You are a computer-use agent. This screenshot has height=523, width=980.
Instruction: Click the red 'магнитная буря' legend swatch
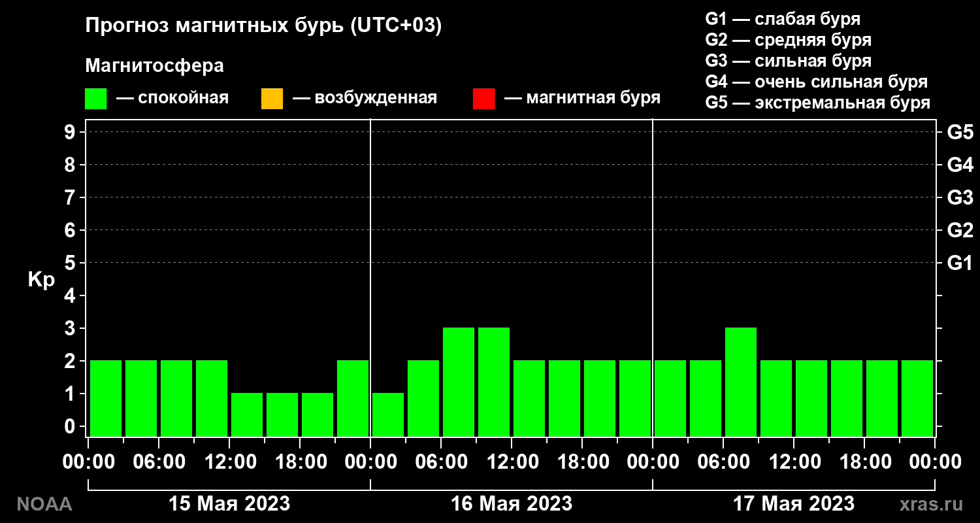(483, 99)
